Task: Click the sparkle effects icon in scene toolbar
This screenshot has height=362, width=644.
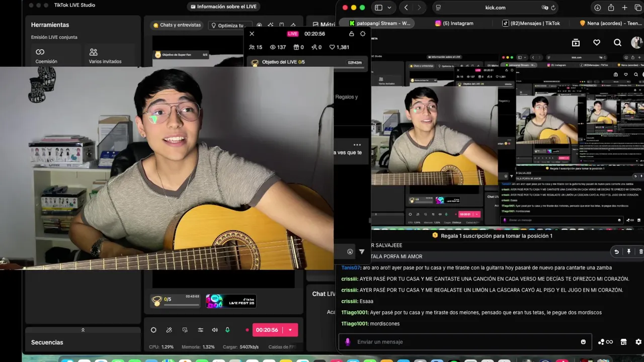Action: 271,25
